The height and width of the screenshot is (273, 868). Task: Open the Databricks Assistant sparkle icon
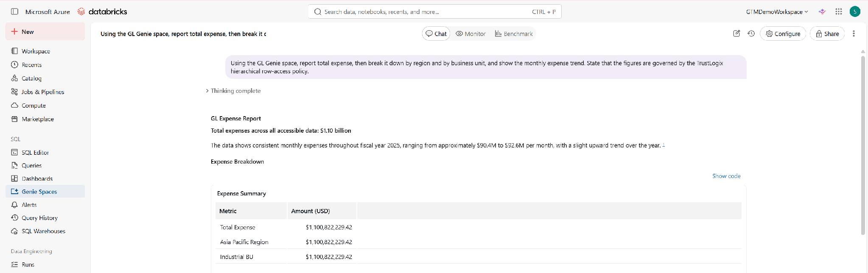[x=822, y=11]
